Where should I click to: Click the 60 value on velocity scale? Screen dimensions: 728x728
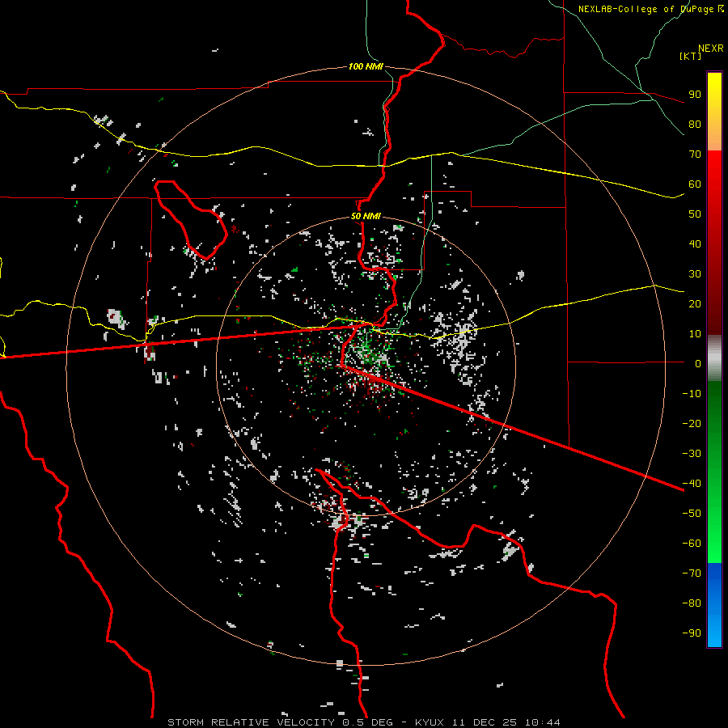pyautogui.click(x=695, y=184)
